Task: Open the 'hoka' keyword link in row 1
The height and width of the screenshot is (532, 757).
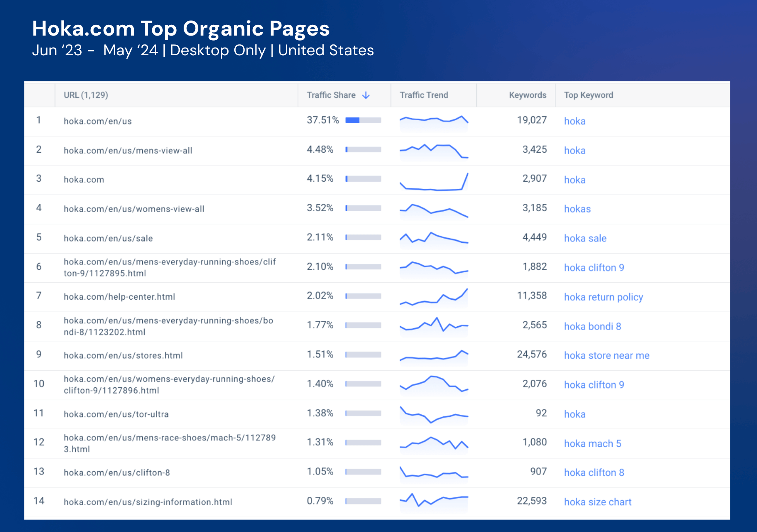Action: click(575, 121)
